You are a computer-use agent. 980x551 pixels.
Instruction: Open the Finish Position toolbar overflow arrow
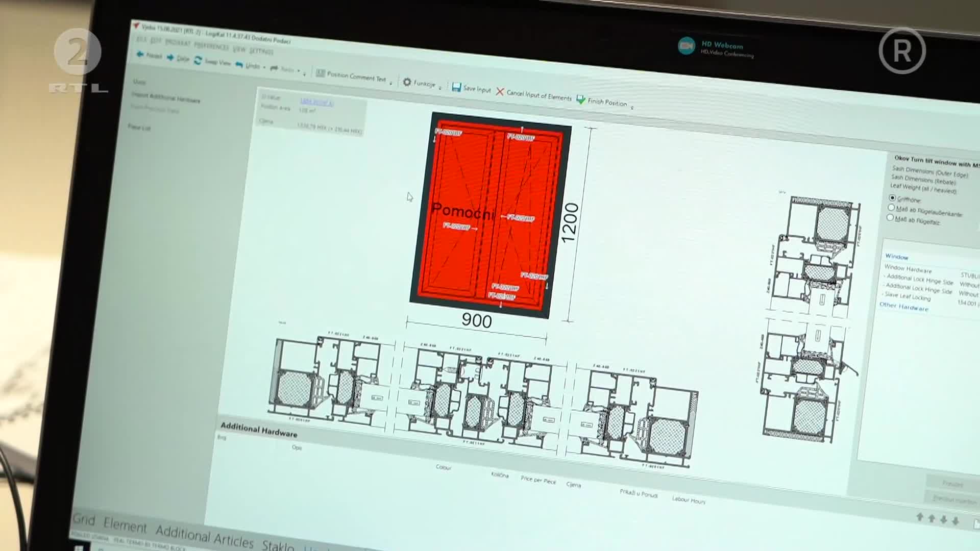(632, 108)
